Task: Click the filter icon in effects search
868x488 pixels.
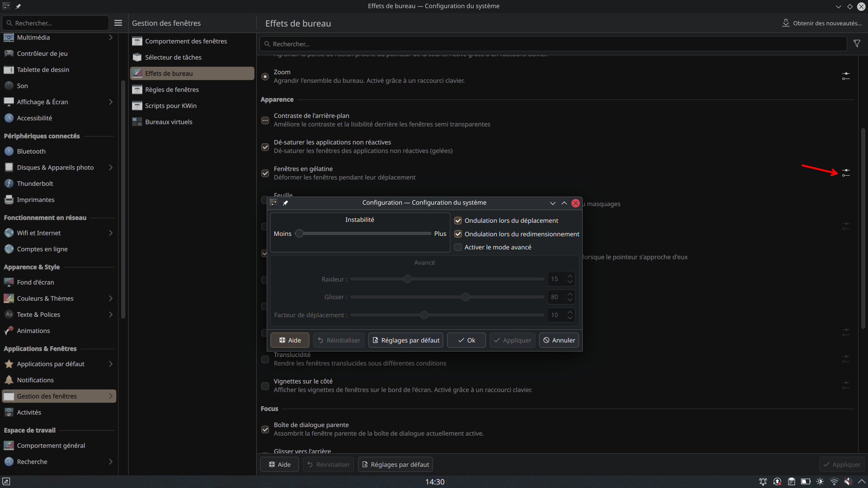Action: [857, 44]
